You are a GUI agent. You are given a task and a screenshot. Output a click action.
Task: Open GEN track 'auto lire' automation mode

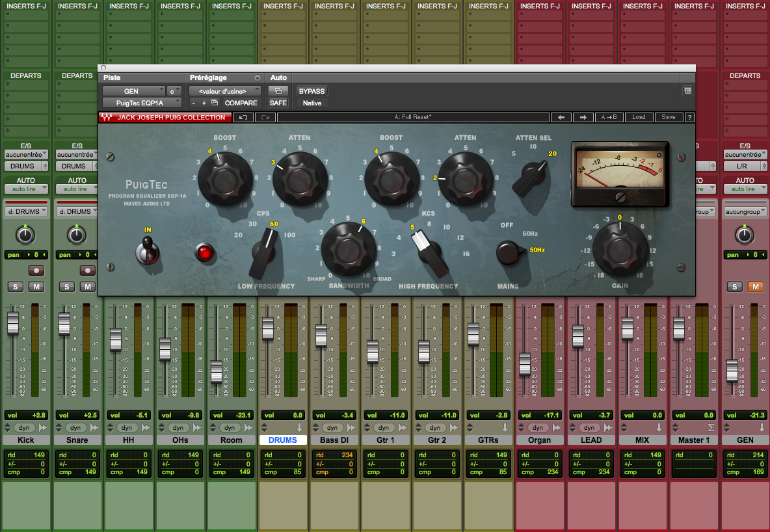pyautogui.click(x=745, y=189)
